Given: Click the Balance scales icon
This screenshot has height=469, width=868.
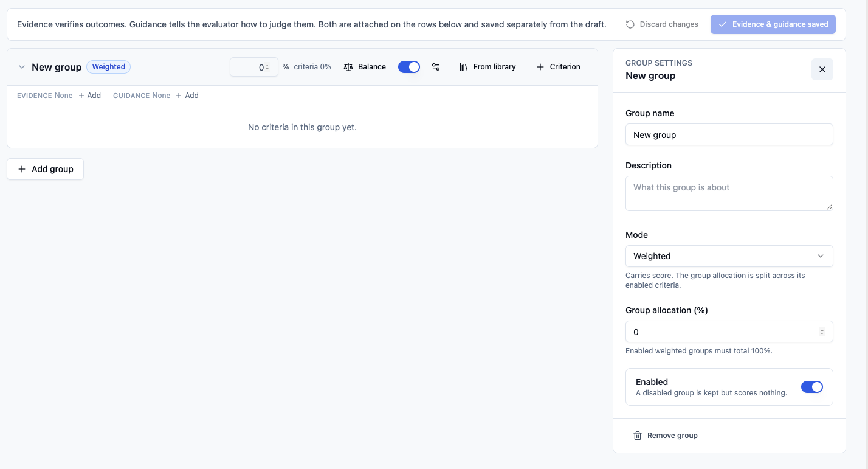Looking at the screenshot, I should click(348, 67).
